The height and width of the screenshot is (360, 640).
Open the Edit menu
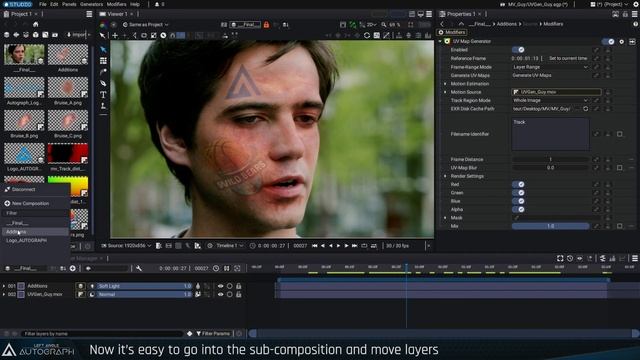click(54, 4)
